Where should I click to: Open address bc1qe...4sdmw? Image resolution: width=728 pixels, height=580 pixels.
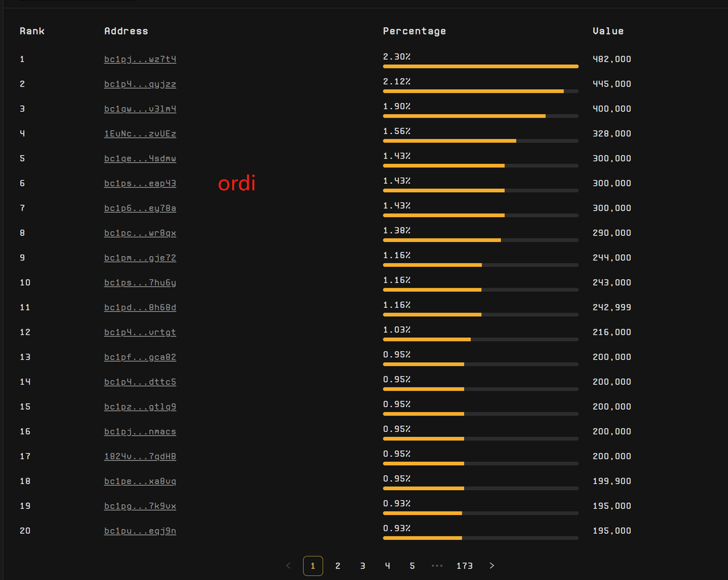[140, 159]
